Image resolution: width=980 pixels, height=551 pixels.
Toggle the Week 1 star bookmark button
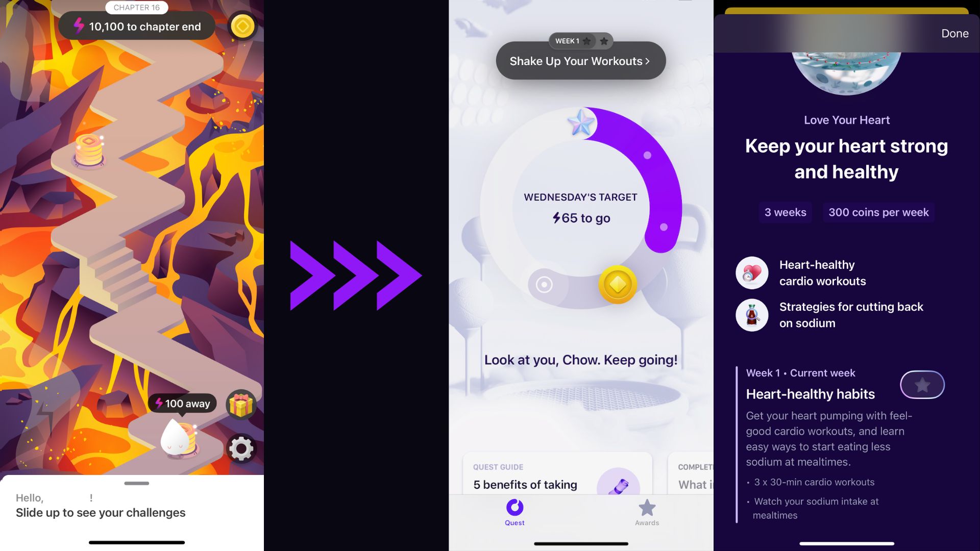pos(922,385)
